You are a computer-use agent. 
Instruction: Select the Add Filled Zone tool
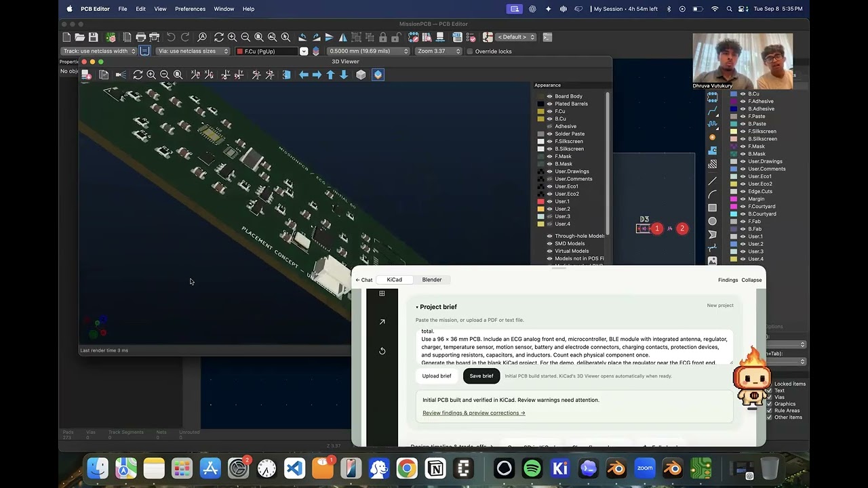(713, 150)
